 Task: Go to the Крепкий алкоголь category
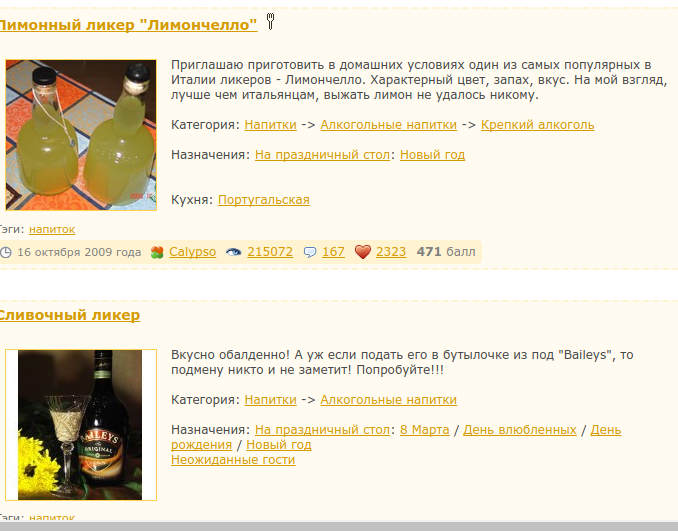click(537, 125)
